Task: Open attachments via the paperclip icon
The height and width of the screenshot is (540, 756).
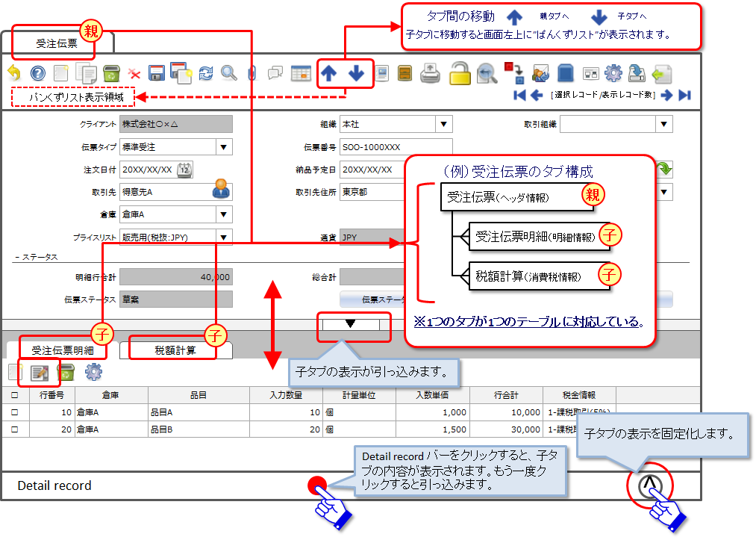Action: pos(252,73)
